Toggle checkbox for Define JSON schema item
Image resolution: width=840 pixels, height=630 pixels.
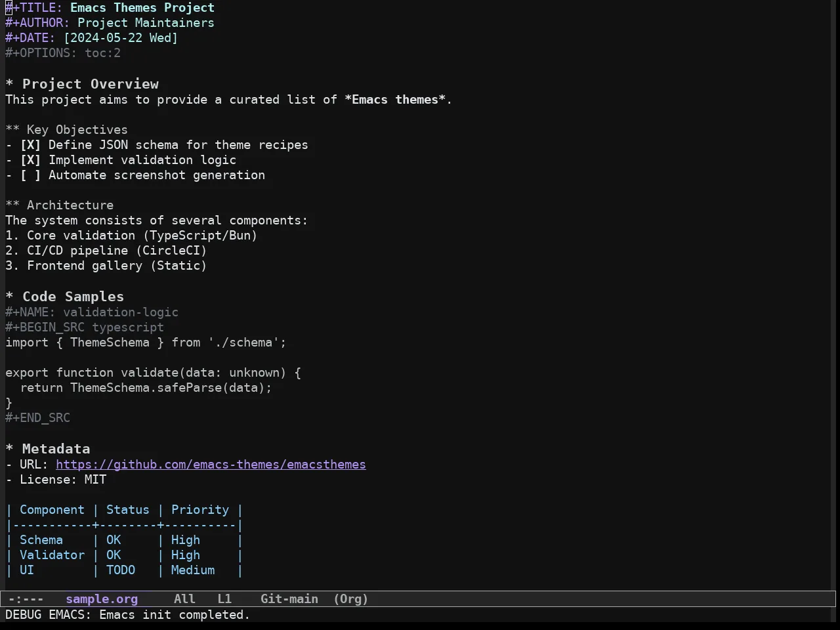click(x=30, y=145)
